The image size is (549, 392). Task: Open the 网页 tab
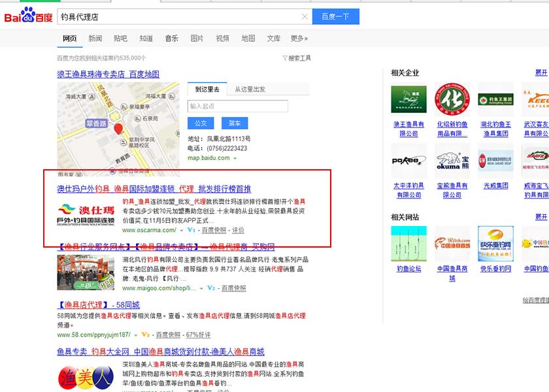[70, 38]
